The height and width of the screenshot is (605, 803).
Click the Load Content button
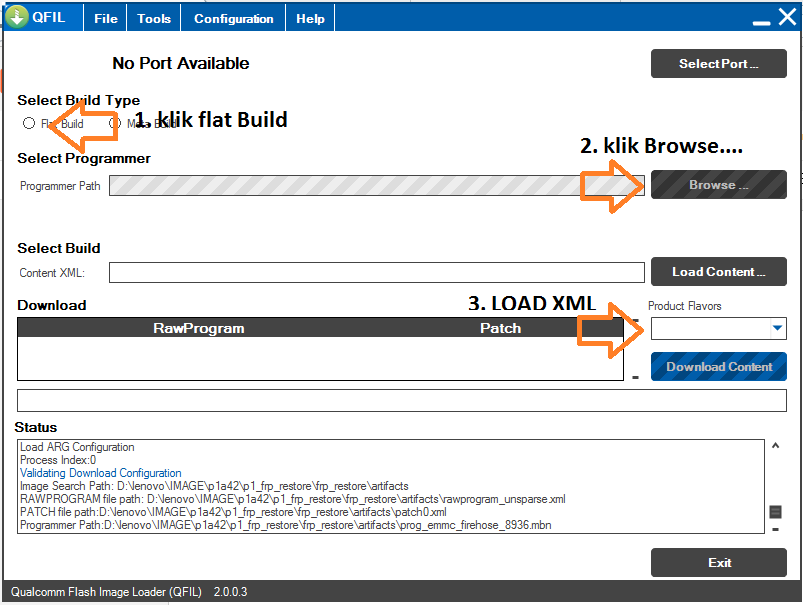pos(719,272)
